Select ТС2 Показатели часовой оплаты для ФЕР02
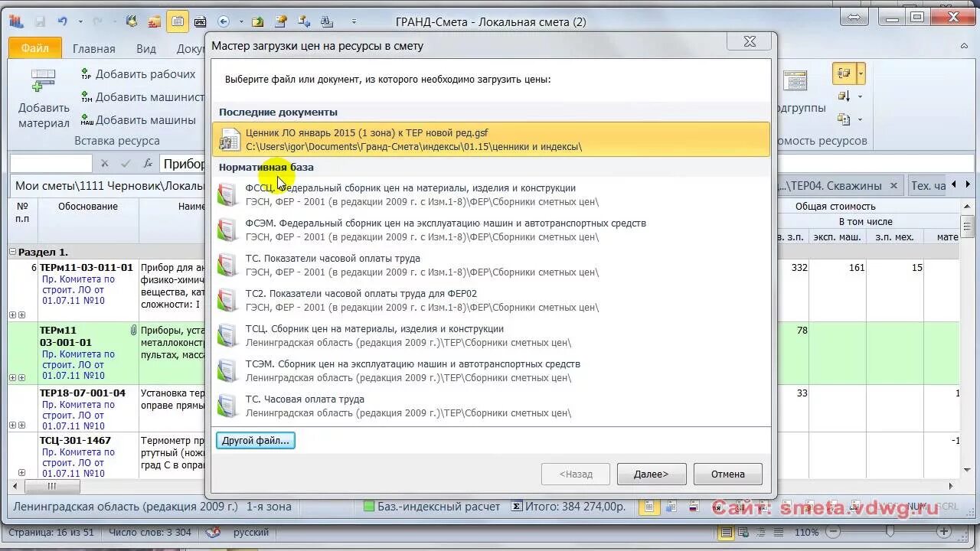The image size is (980, 551). coord(491,300)
